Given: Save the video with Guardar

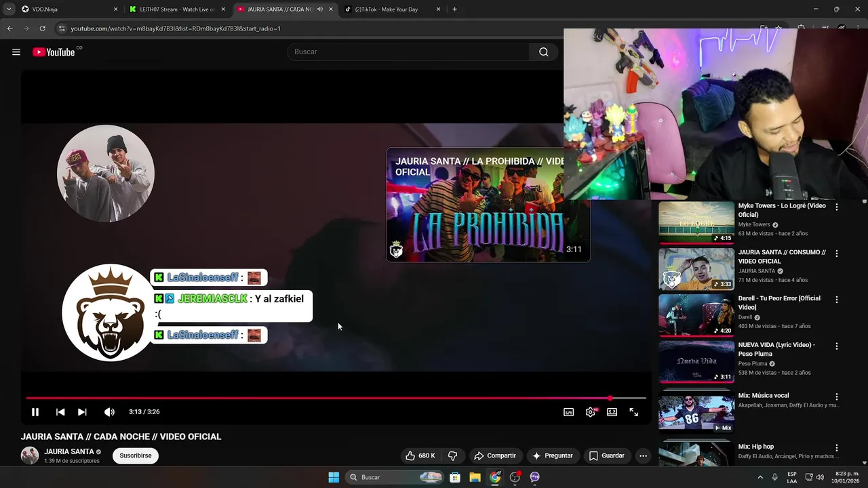Looking at the screenshot, I should click(606, 455).
